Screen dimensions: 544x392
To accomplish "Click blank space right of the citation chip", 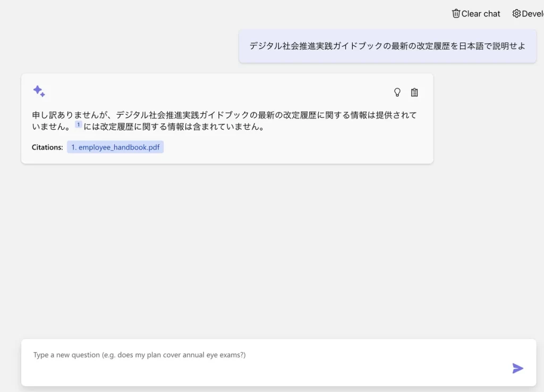I will click(292, 147).
